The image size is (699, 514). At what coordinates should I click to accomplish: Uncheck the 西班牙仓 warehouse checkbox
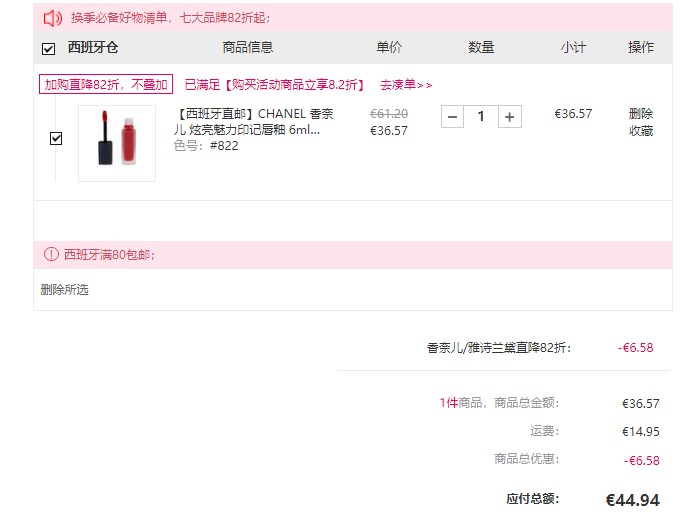click(48, 48)
